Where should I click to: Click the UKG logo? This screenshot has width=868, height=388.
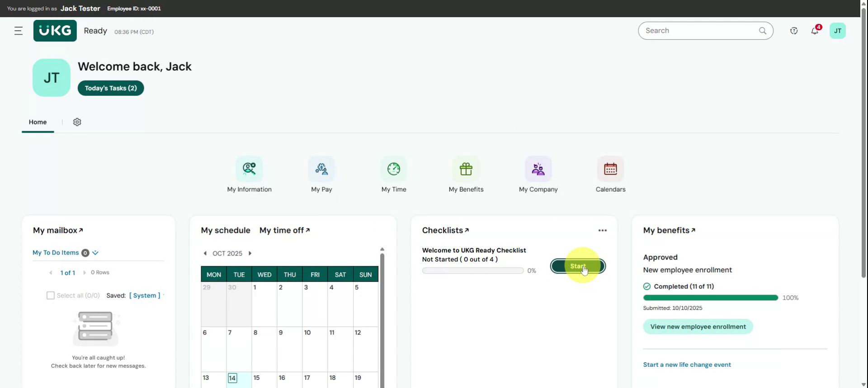(x=55, y=31)
